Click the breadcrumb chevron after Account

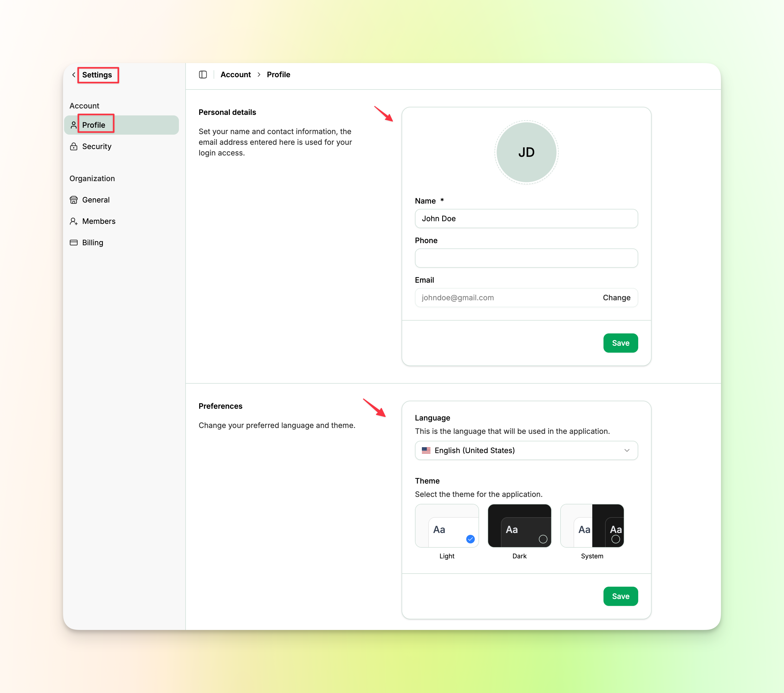pos(259,75)
